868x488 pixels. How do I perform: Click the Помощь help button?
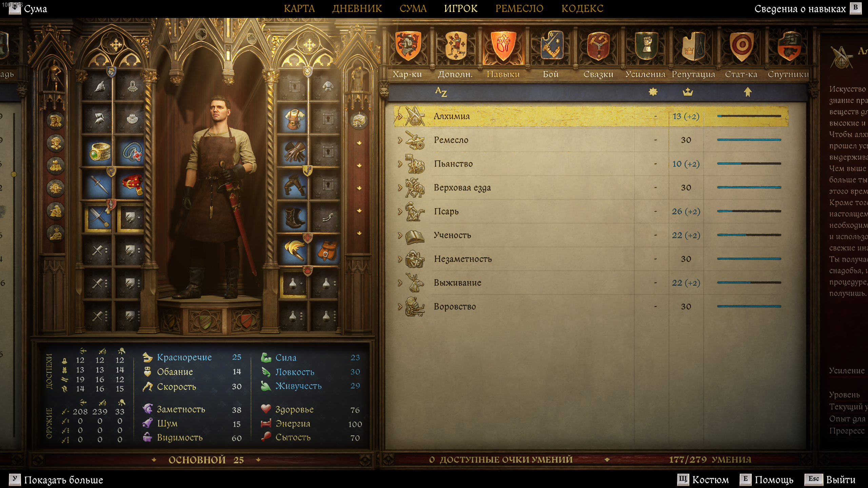coord(767,480)
